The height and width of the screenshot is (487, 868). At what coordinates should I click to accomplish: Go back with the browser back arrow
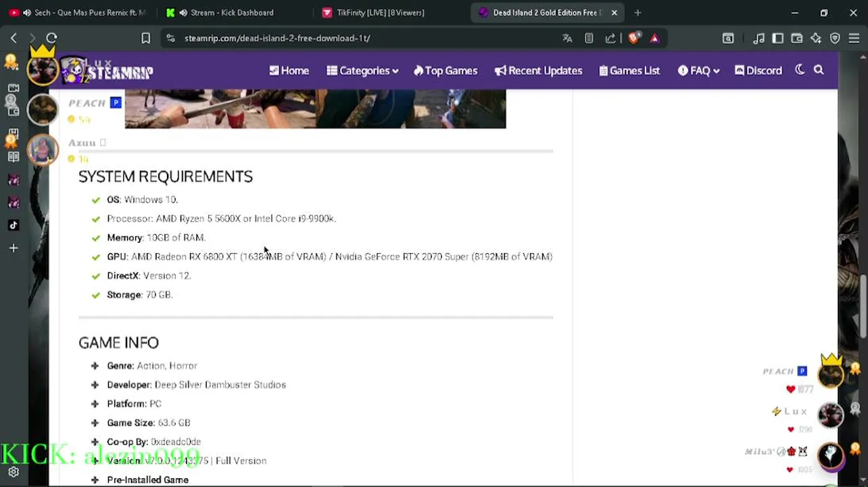pos(14,39)
